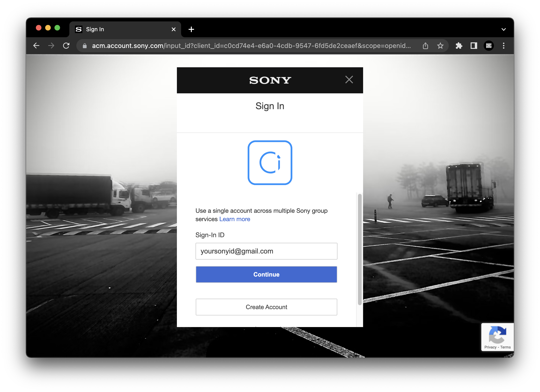Open the Learn more link
This screenshot has height=392, width=540.
235,219
